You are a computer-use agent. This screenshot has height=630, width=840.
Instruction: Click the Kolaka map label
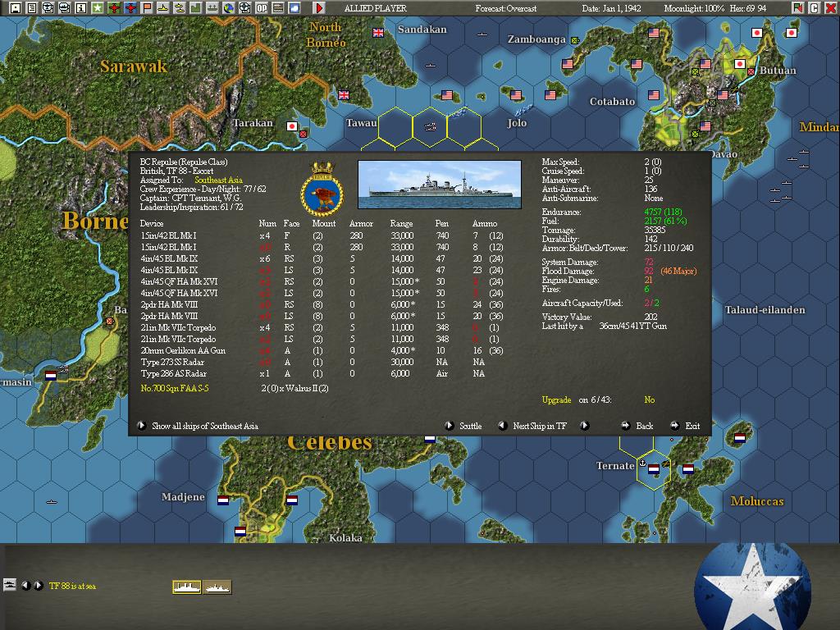[345, 537]
